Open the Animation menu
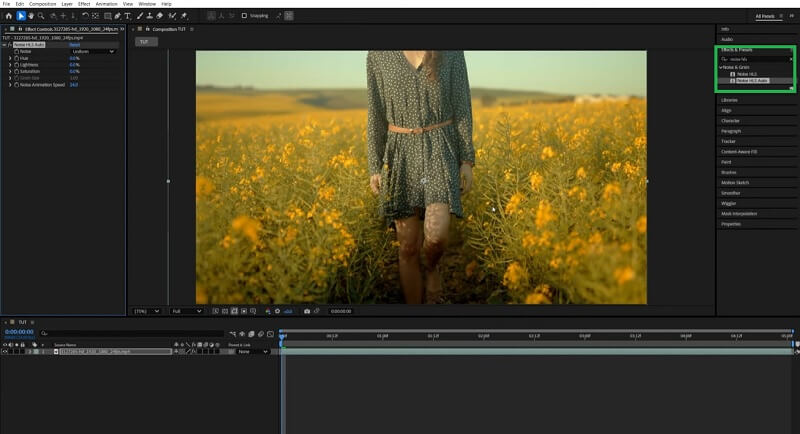The image size is (800, 434). [106, 4]
